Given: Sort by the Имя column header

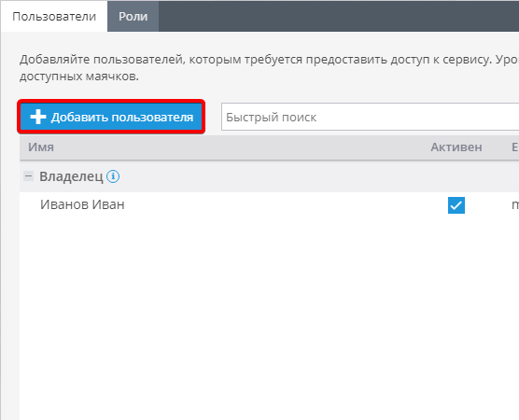Looking at the screenshot, I should pyautogui.click(x=41, y=147).
